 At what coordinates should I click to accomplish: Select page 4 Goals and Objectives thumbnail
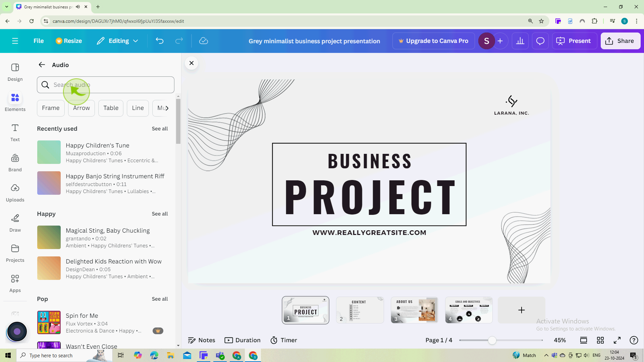pos(469,310)
